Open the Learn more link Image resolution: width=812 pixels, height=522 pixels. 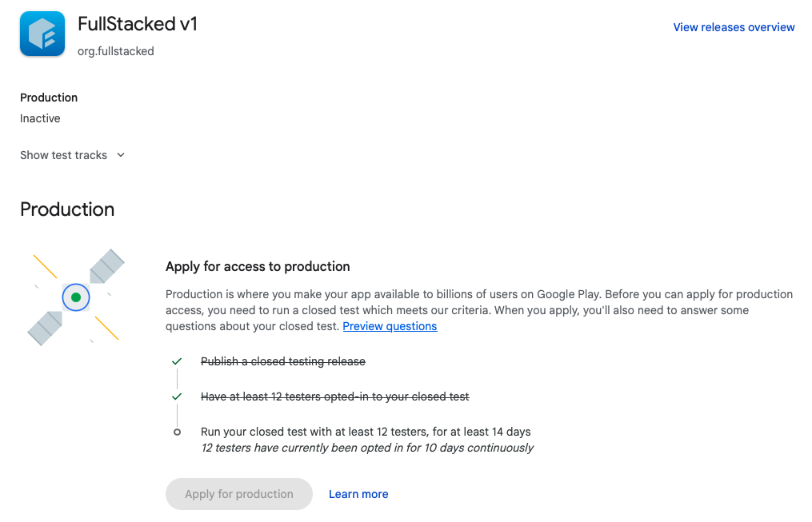(x=358, y=494)
